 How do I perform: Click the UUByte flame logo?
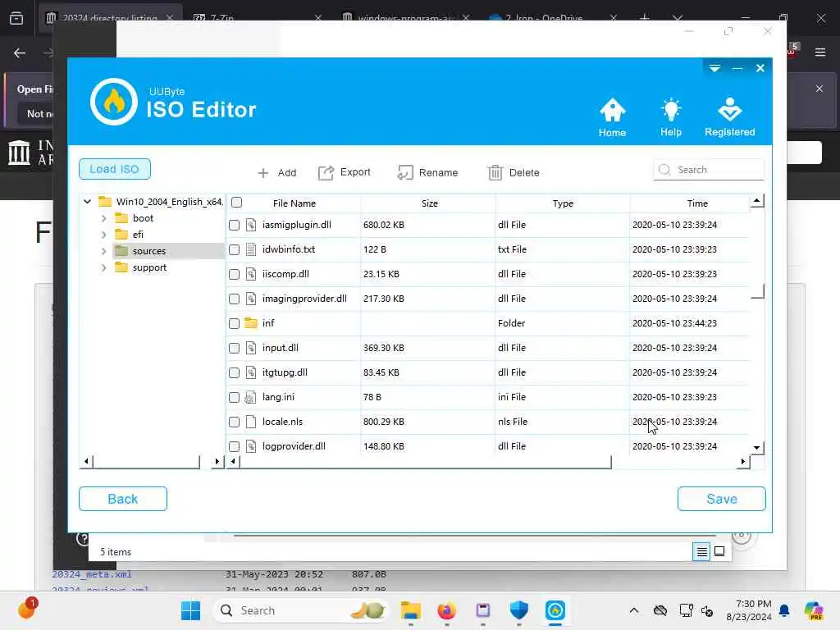113,102
